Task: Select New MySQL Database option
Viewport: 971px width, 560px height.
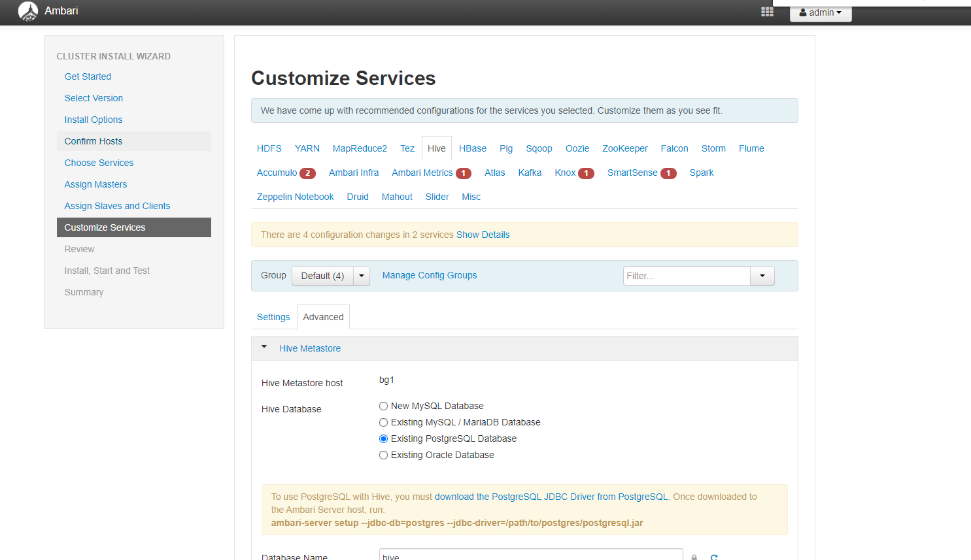Action: pyautogui.click(x=384, y=406)
